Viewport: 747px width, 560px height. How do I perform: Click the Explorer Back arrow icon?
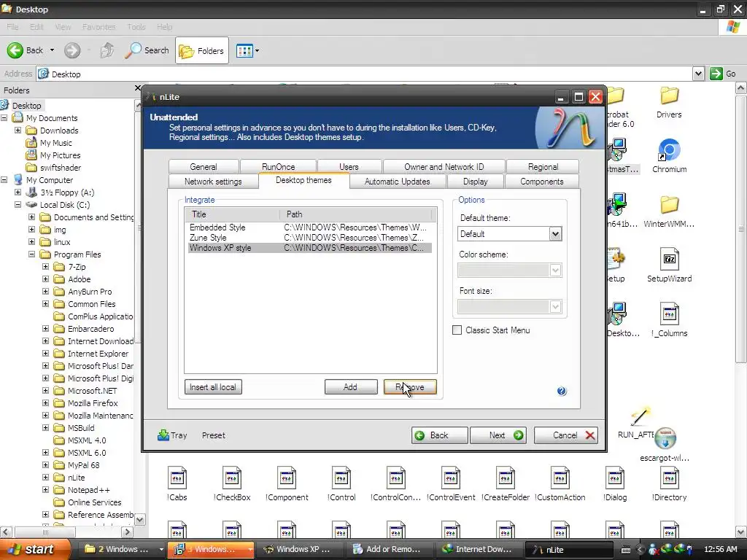(x=15, y=50)
